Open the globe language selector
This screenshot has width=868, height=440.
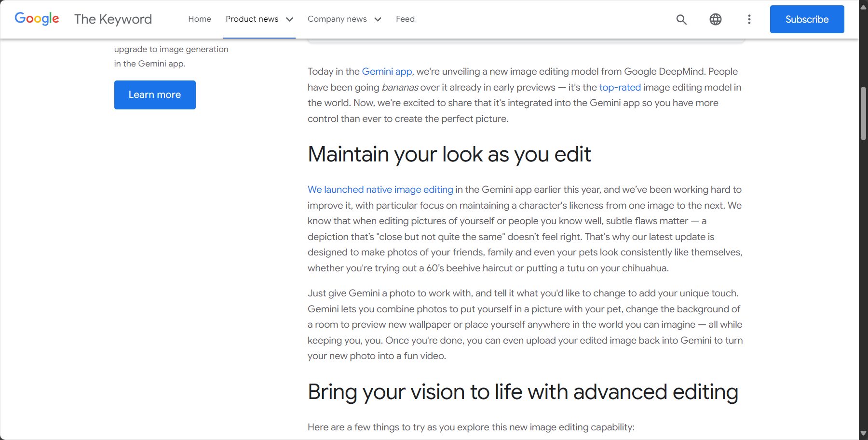[x=716, y=19]
